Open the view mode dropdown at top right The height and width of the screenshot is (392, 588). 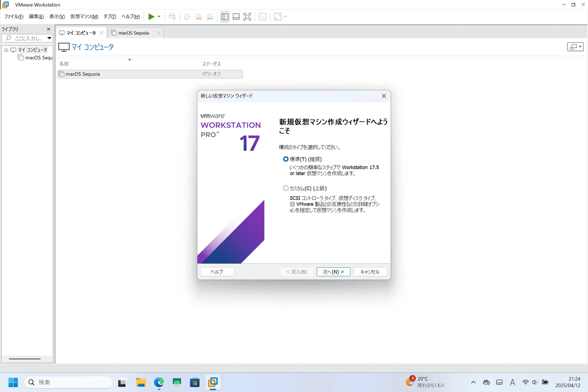tap(575, 47)
